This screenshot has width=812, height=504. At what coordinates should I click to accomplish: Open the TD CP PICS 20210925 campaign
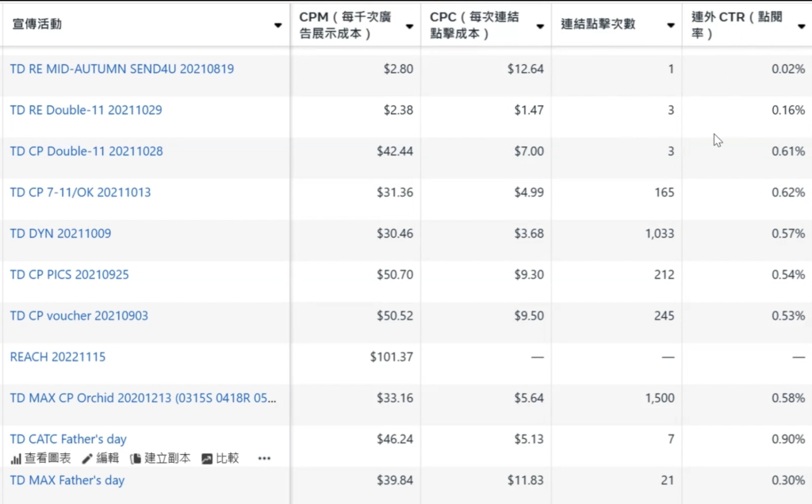pos(69,275)
